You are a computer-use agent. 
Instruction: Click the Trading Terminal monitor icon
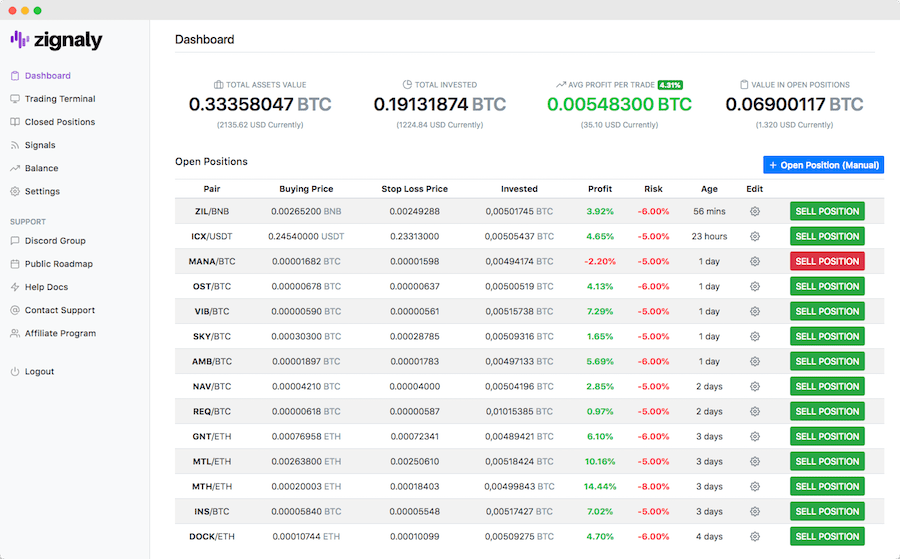[15, 99]
